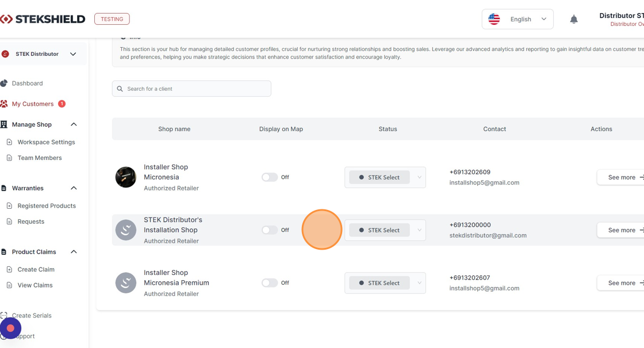Click STEK Distributor's Installation Shop avatar
Viewport: 644px width, 348px height.
point(126,230)
